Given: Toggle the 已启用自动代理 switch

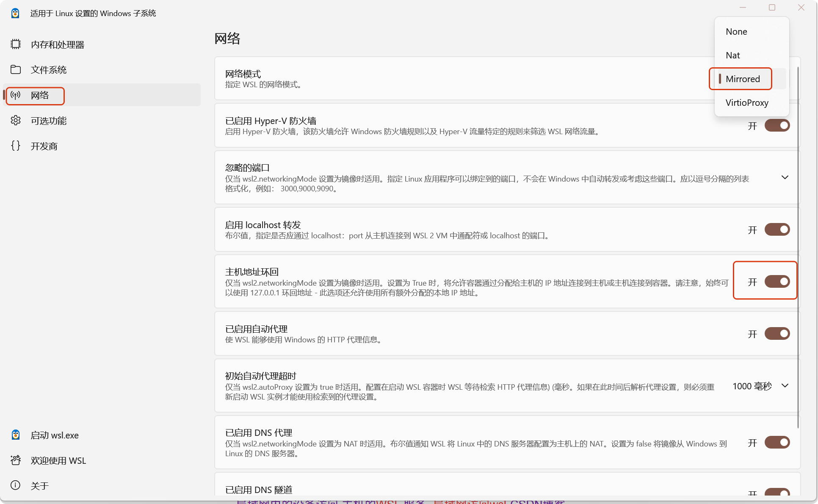Looking at the screenshot, I should (x=777, y=334).
